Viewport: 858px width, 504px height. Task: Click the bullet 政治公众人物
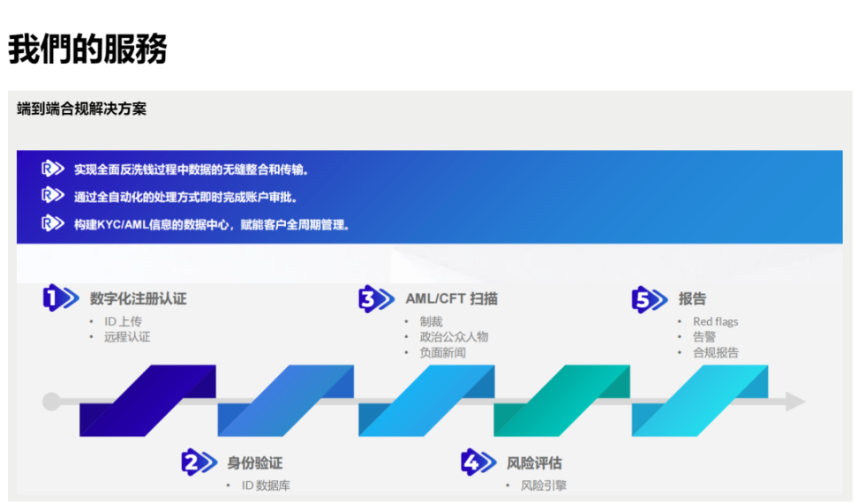(454, 336)
